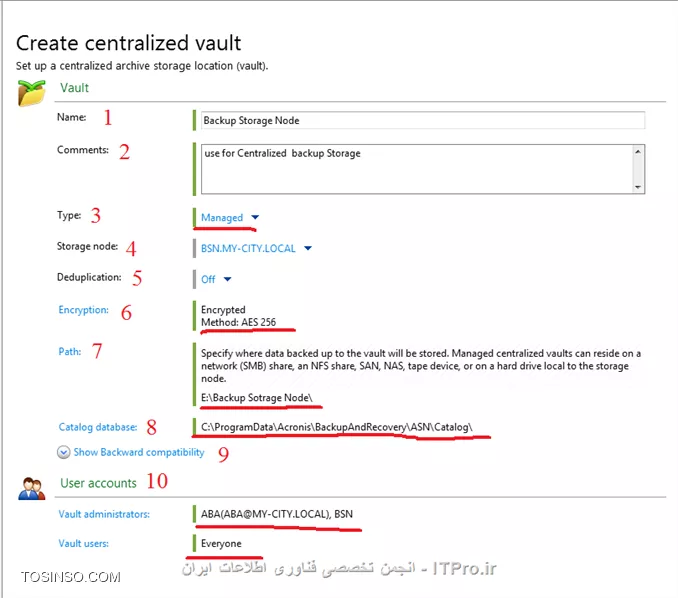
Task: Click the Vault section heading
Action: (x=74, y=88)
